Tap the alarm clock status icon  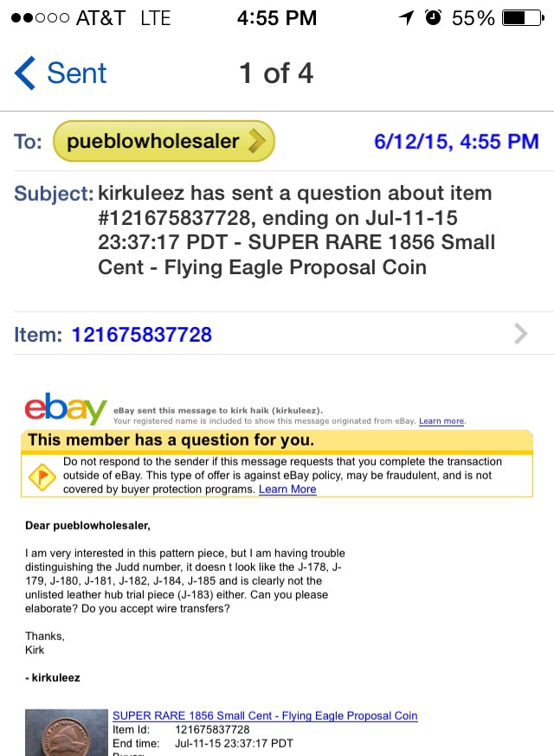[x=433, y=17]
